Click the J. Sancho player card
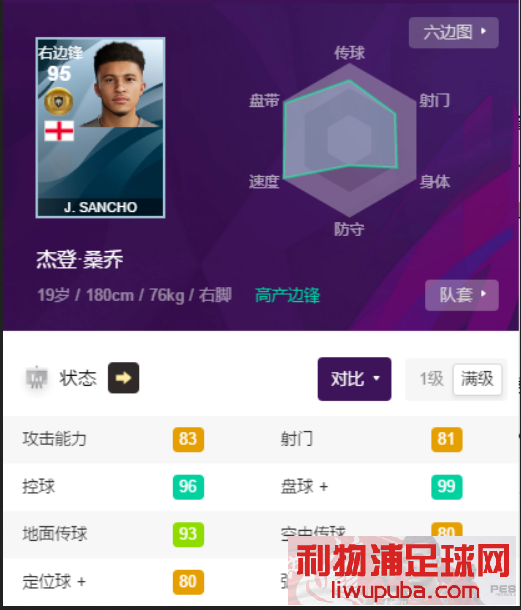This screenshot has height=610, width=521. coord(100,128)
